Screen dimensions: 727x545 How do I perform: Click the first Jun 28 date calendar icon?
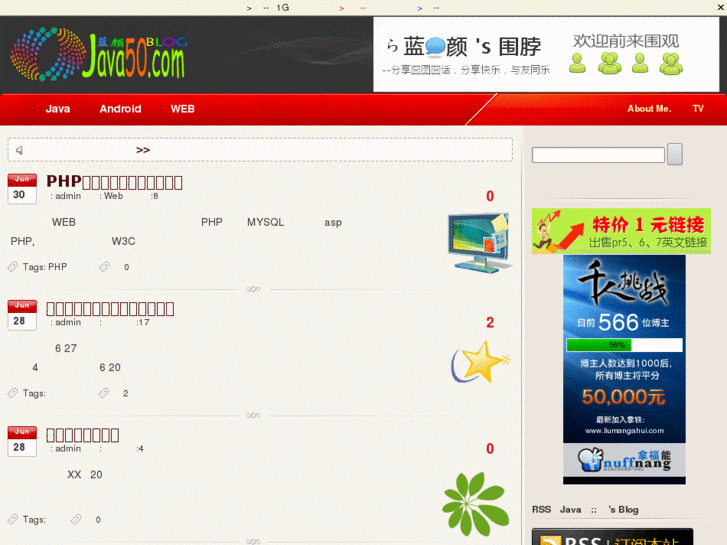pos(22,315)
